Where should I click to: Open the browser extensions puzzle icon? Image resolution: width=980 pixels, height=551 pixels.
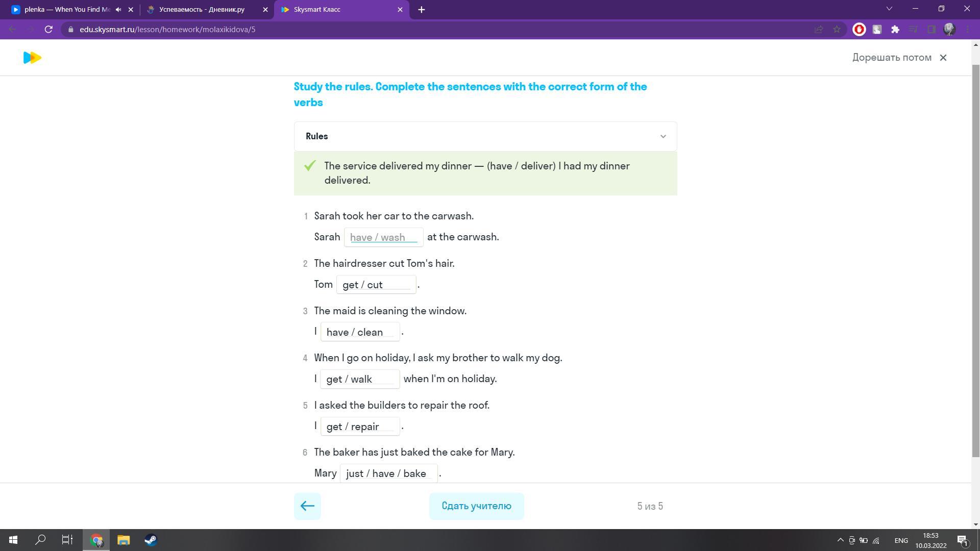click(895, 30)
